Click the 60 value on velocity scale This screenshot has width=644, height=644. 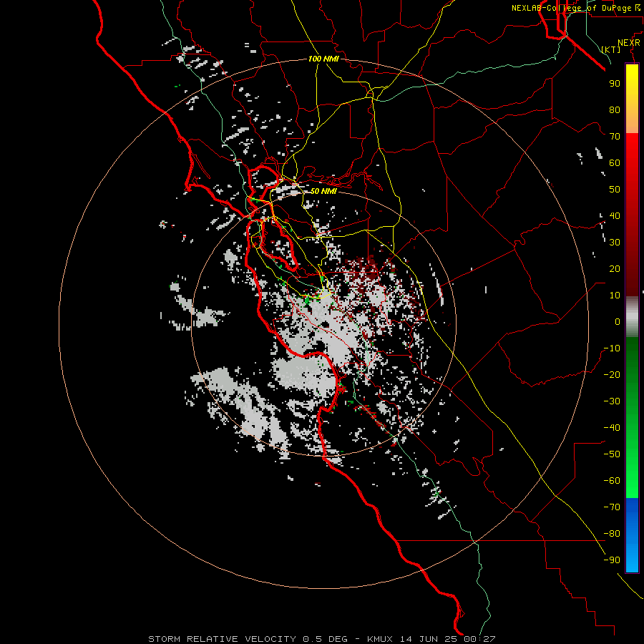pos(615,163)
